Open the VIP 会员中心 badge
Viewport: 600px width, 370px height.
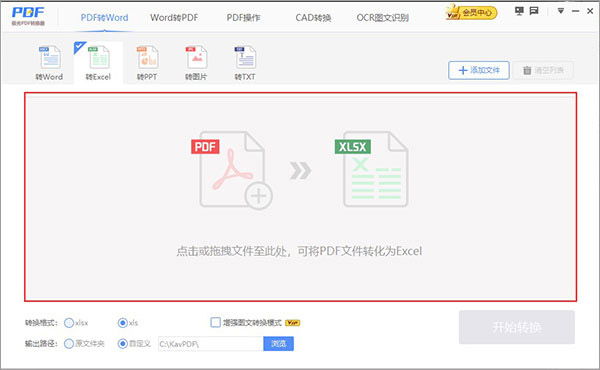(x=471, y=13)
